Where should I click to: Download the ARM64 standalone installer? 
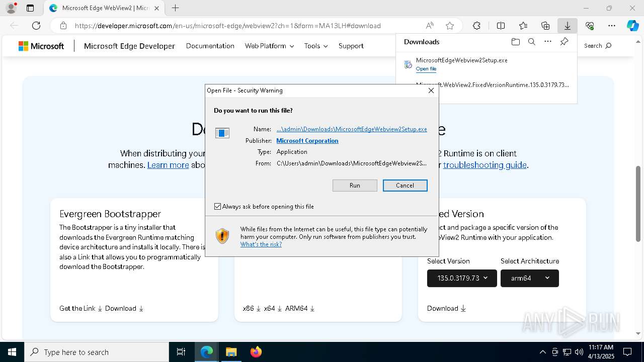[x=300, y=308]
